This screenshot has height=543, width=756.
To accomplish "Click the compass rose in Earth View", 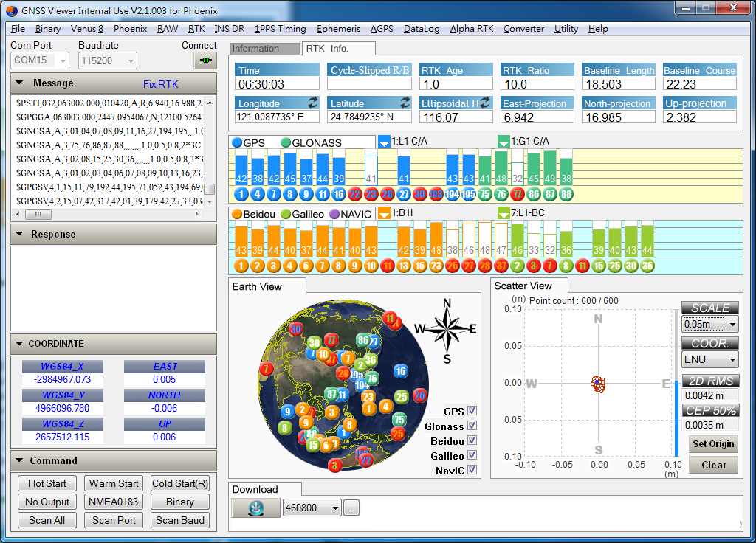I will coord(446,329).
